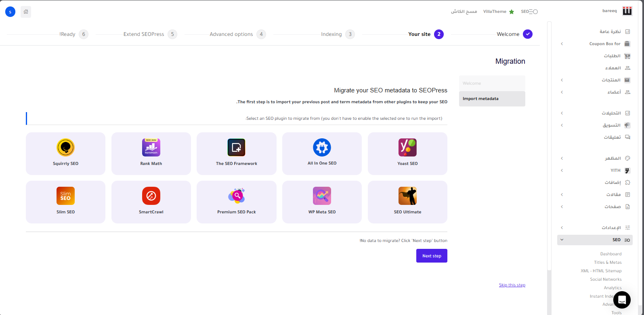Choose the Squirrly SEO icon
This screenshot has width=644, height=315.
coord(65,148)
